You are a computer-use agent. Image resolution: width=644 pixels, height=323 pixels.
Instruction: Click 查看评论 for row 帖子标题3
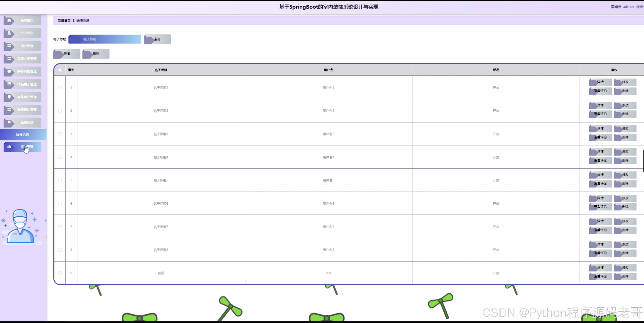click(600, 137)
